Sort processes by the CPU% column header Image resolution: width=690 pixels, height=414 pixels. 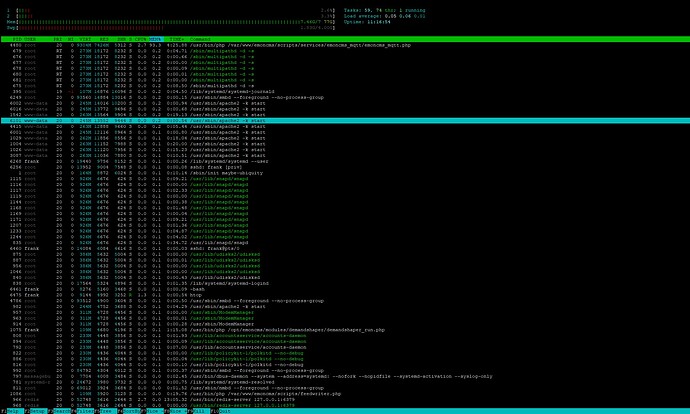[x=141, y=39]
